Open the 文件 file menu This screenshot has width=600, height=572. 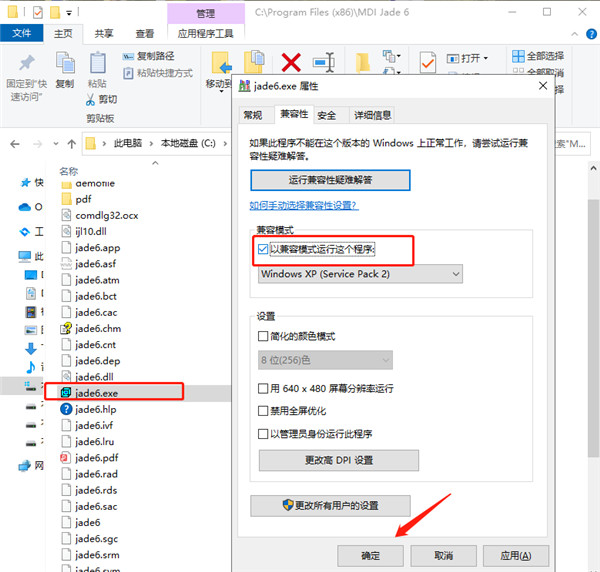coord(21,33)
